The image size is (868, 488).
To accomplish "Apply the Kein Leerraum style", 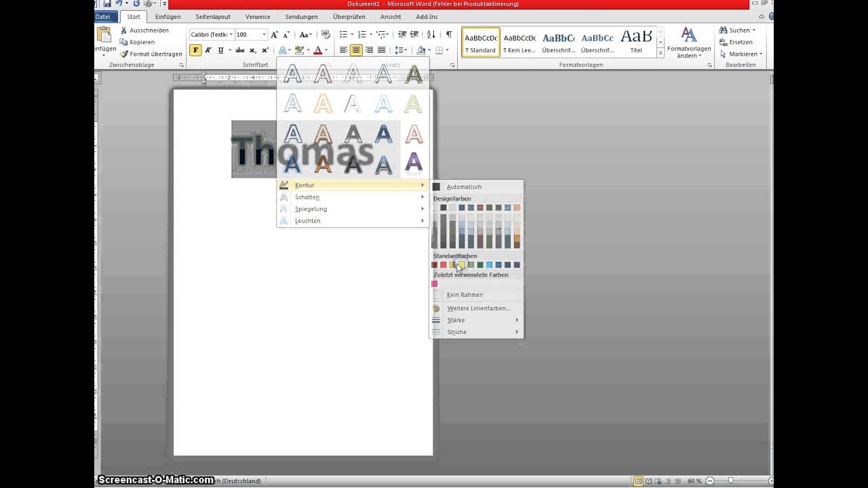I will point(519,42).
